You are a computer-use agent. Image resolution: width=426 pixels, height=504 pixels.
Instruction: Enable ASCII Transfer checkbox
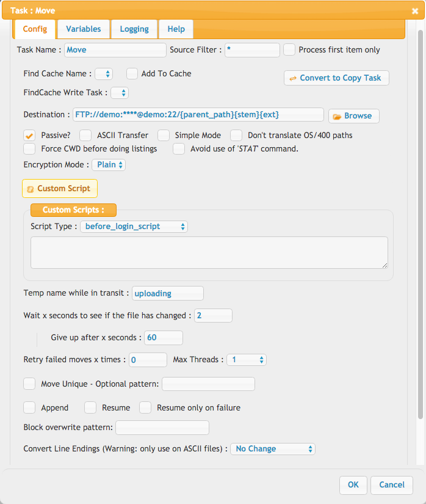[85, 136]
